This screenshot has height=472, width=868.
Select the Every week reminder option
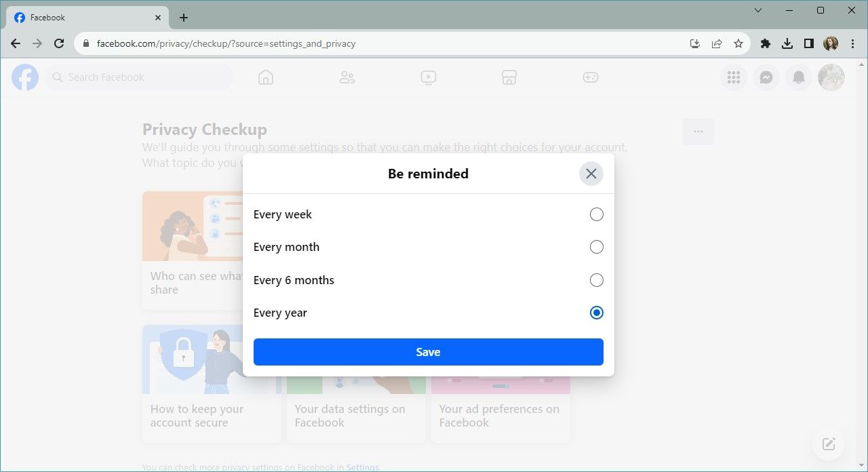(596, 214)
